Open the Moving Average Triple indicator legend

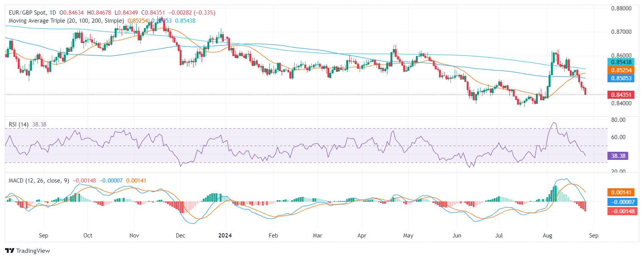(66, 21)
